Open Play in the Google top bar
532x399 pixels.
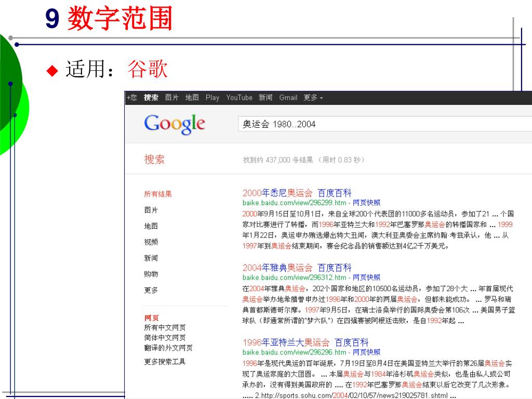(212, 98)
